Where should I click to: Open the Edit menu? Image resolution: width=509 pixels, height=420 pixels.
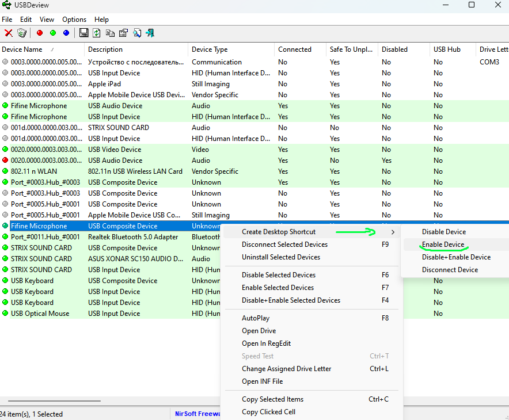click(x=26, y=20)
